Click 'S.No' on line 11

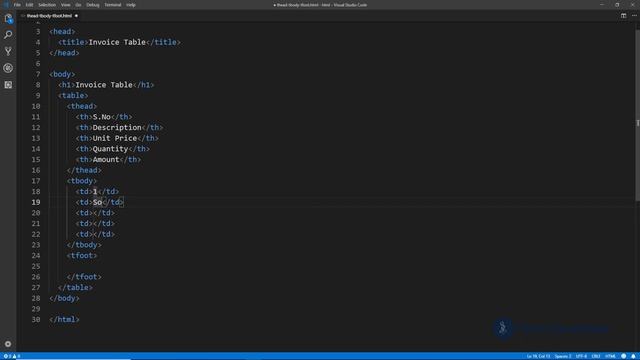coord(102,117)
